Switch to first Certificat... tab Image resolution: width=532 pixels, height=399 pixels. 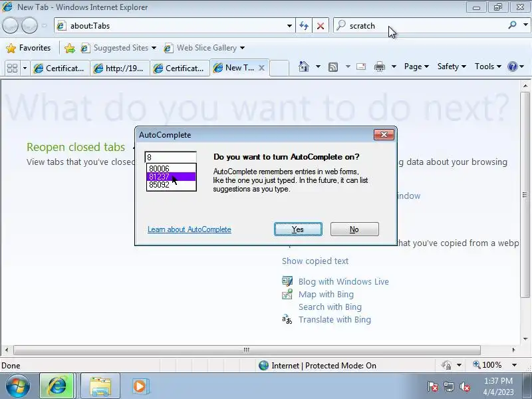tap(60, 68)
